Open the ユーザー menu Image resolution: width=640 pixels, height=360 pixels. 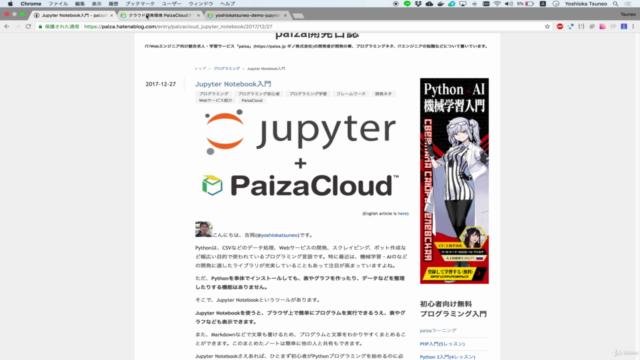pos(171,4)
